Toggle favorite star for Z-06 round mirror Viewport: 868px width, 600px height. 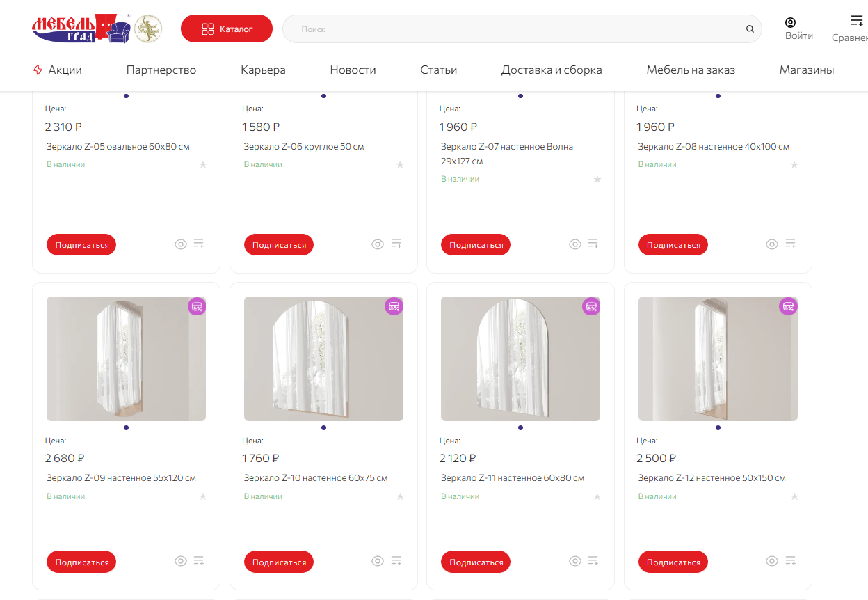(400, 165)
